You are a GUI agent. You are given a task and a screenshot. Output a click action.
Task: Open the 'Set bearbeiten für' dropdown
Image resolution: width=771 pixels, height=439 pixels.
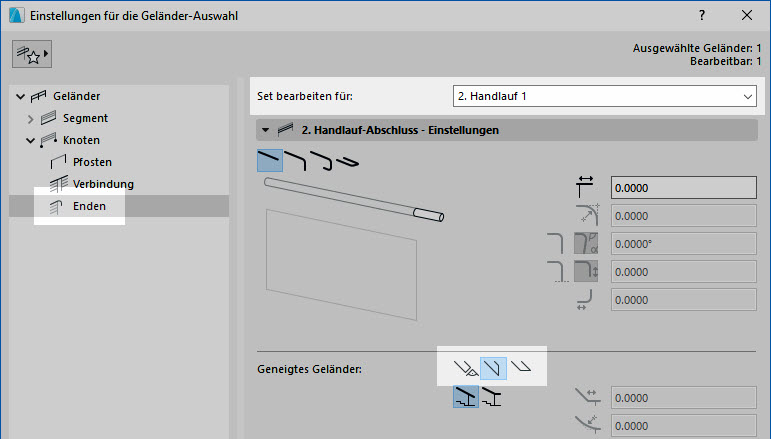pyautogui.click(x=604, y=96)
